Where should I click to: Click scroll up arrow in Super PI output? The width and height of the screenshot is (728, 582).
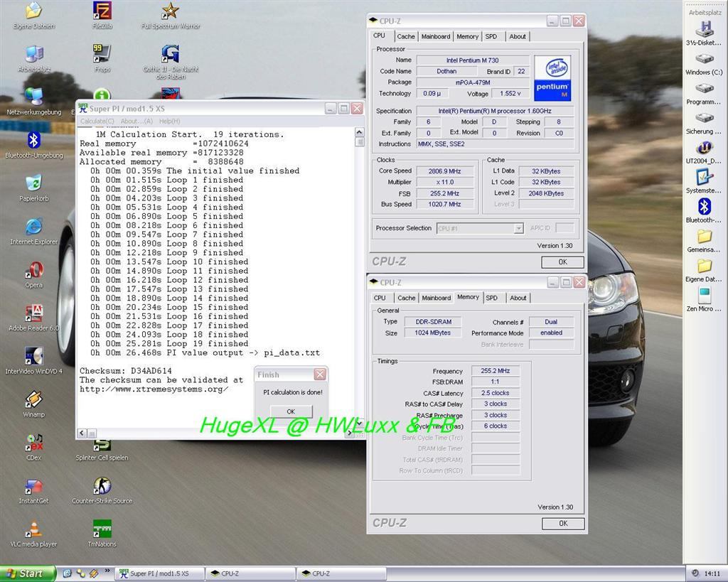359,133
